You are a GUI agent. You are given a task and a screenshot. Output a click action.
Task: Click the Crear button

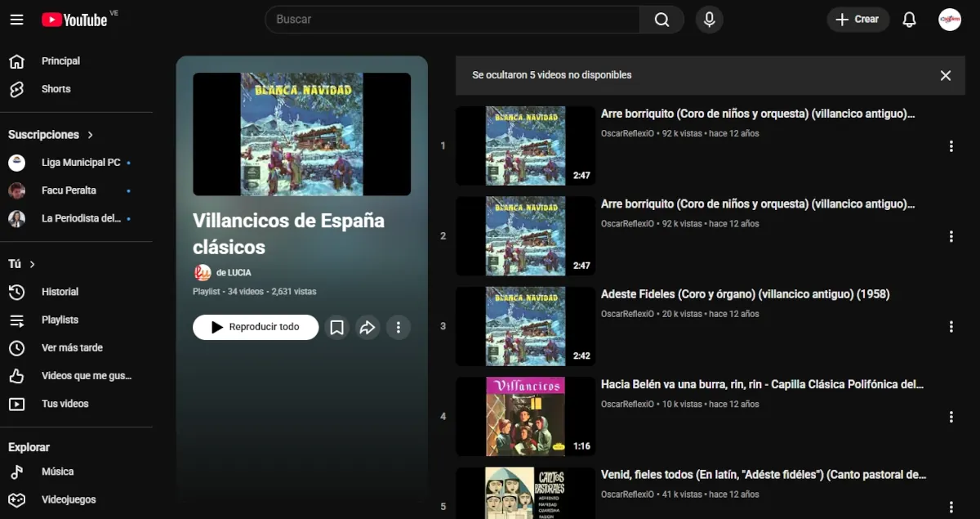point(857,20)
